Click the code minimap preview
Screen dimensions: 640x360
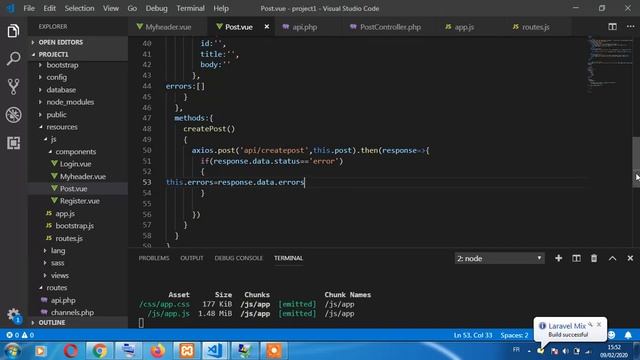[608, 65]
